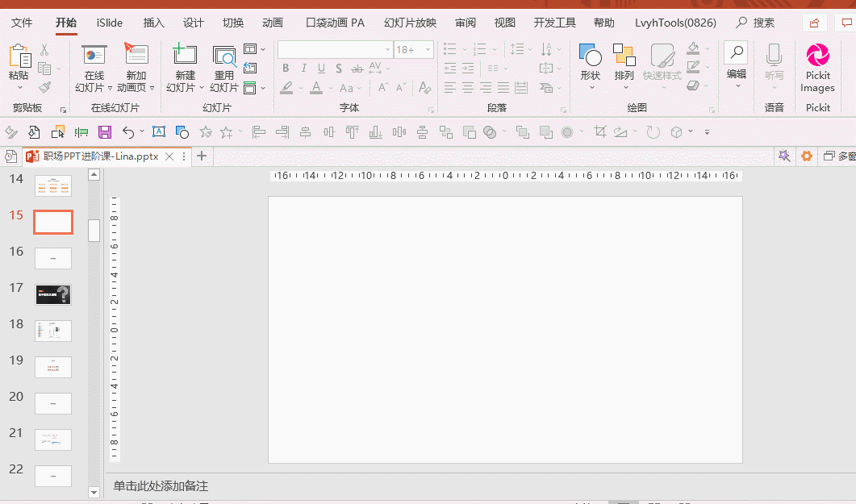Click the Paste (粘贴) icon
Viewport: 856px width, 504px height.
19,56
